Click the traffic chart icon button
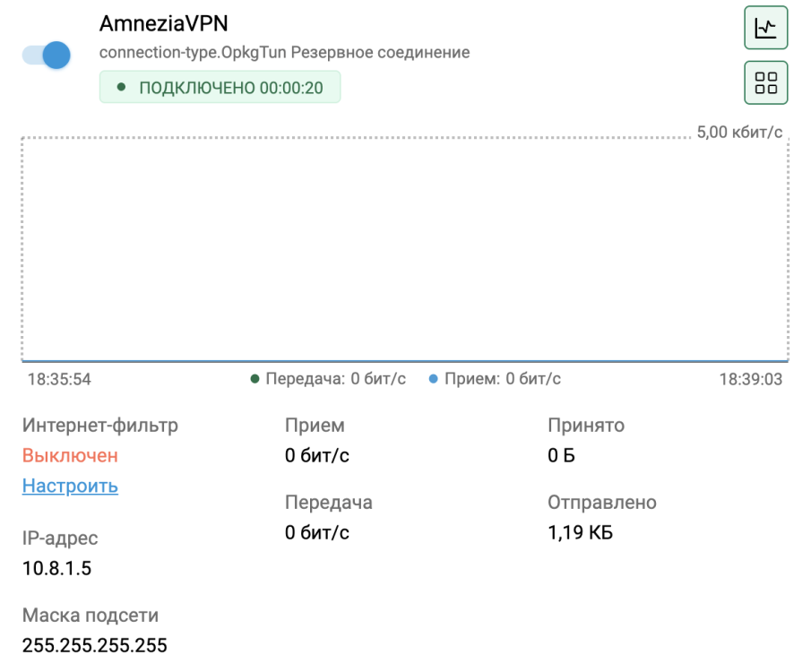 (x=765, y=29)
